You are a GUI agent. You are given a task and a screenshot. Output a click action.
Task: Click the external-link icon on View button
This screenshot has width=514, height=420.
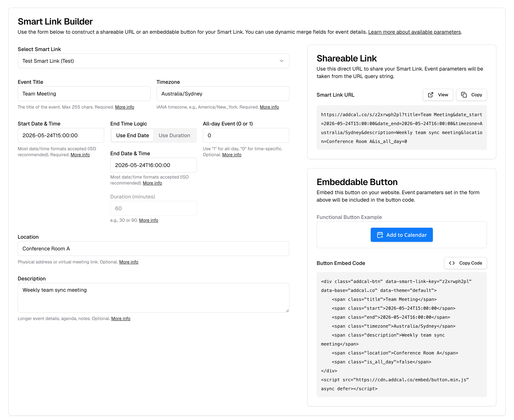click(x=430, y=95)
